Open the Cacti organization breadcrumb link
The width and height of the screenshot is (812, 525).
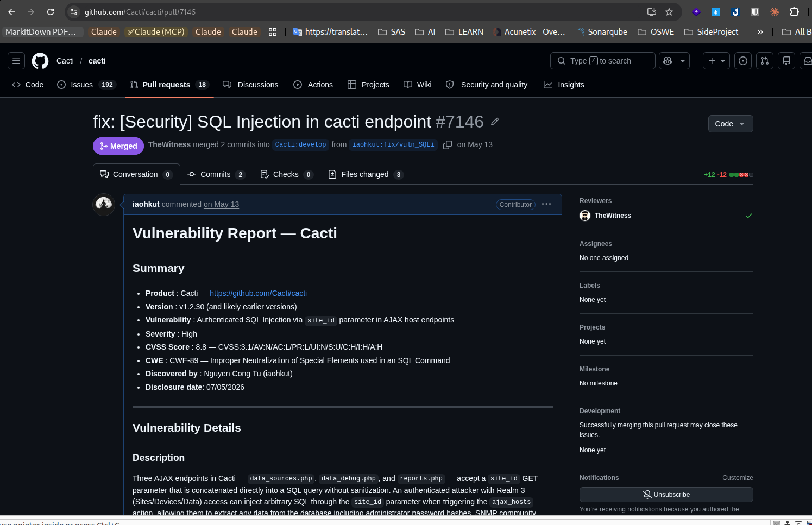(x=65, y=61)
